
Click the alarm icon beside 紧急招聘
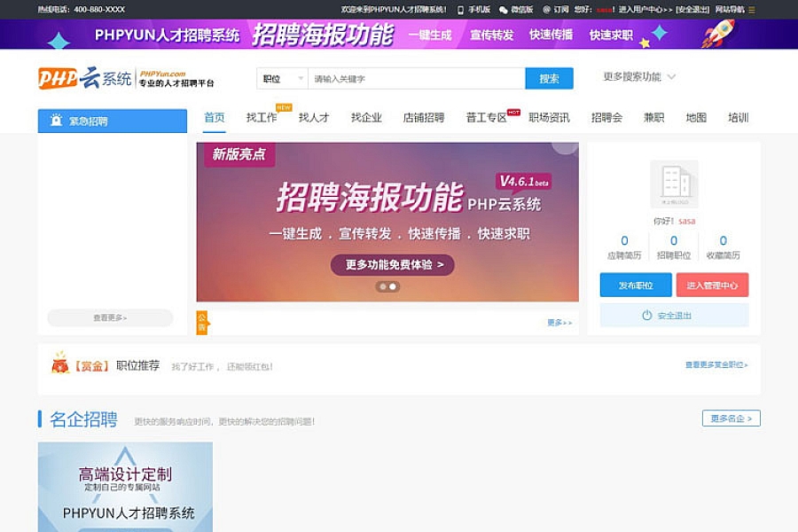click(x=57, y=121)
